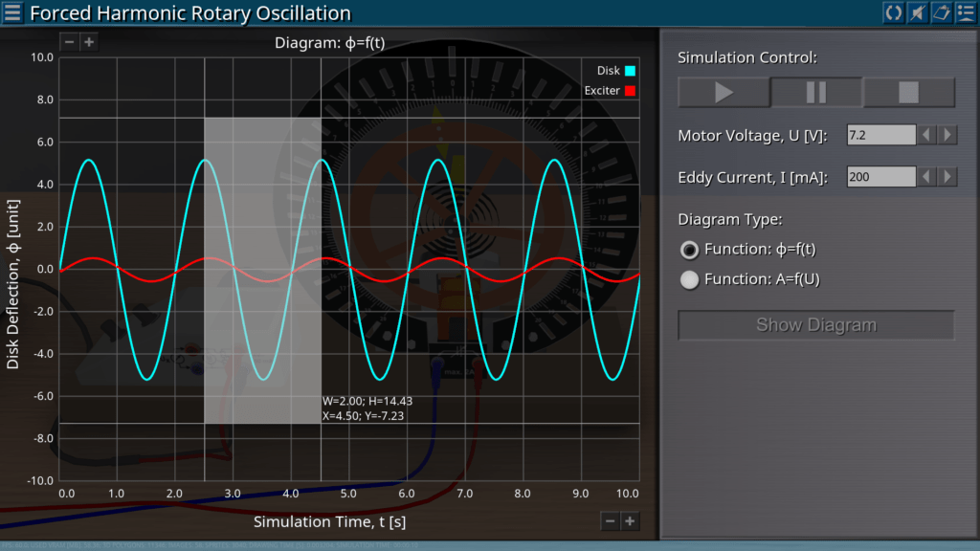Select Function: A=f(U) radio button
980x551 pixels.
[x=688, y=279]
